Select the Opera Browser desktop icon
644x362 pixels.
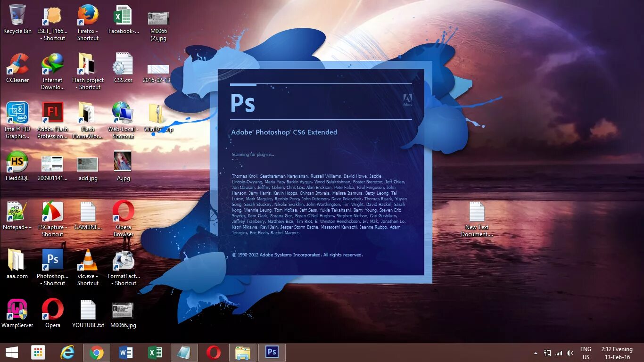[124, 212]
